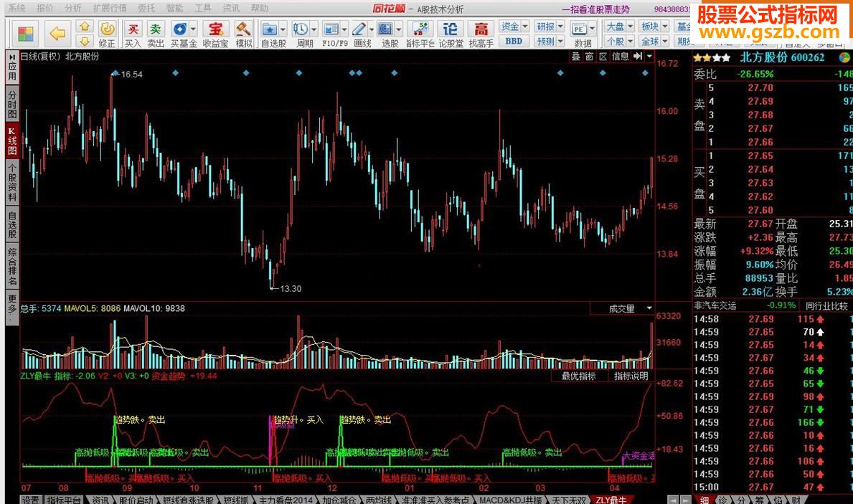Open the 同行业比较 link
The height and width of the screenshot is (504, 853).
tap(827, 306)
